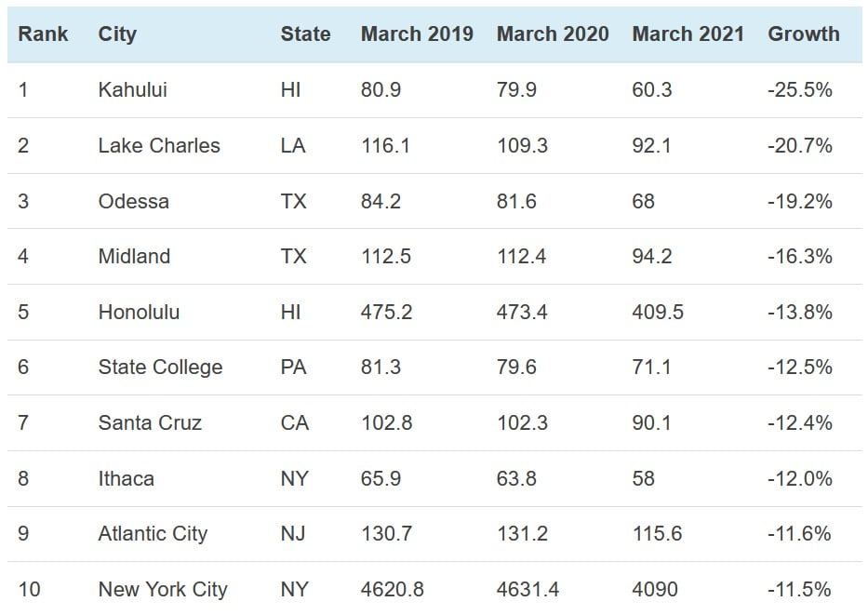Click the Rank column header
The image size is (868, 615).
click(x=43, y=34)
